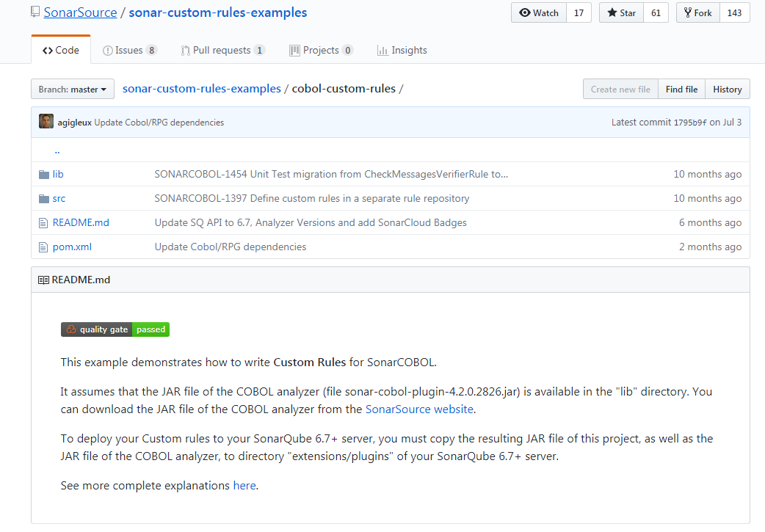
Task: Click the Find file button
Action: coord(681,89)
